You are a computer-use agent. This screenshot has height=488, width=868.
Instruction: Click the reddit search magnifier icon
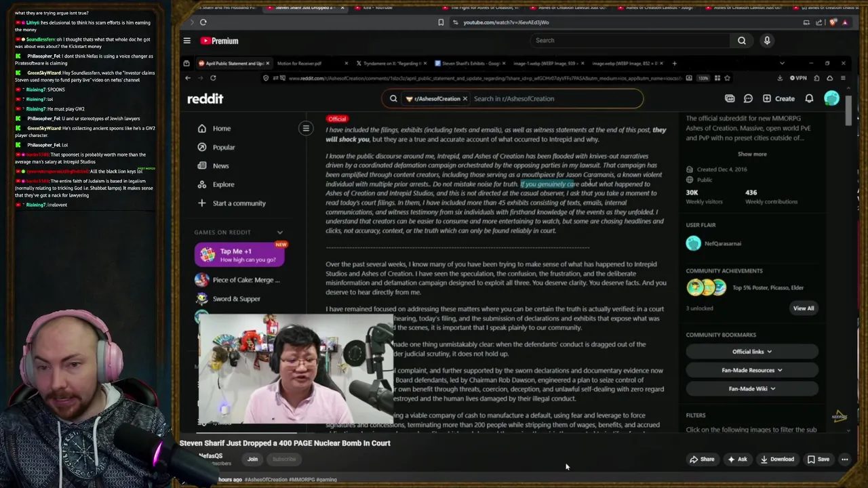[393, 99]
